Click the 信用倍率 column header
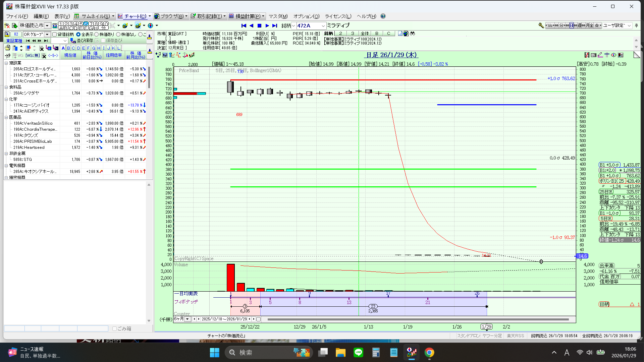The width and height of the screenshot is (644, 362). pyautogui.click(x=114, y=55)
